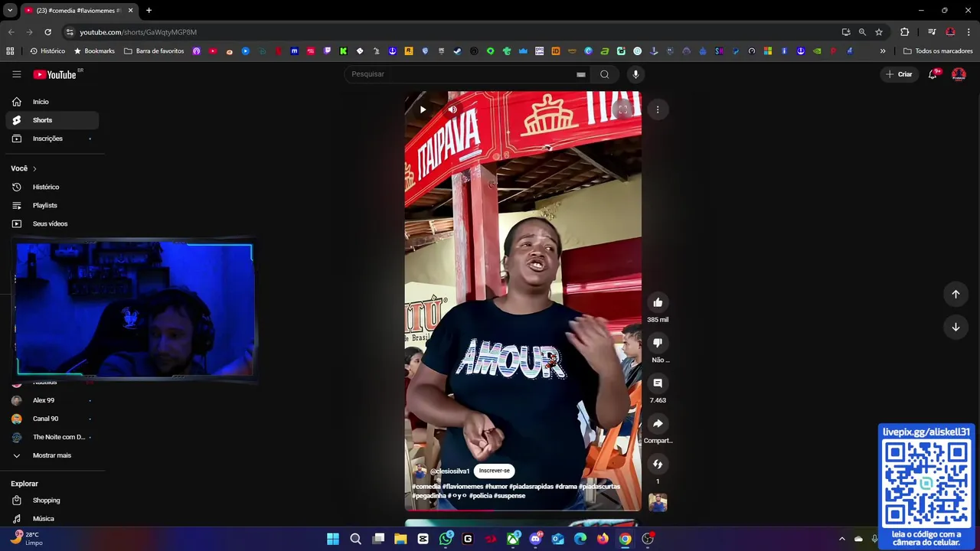This screenshot has width=980, height=551.
Task: Close the YouTube #comedia tab
Action: click(130, 11)
